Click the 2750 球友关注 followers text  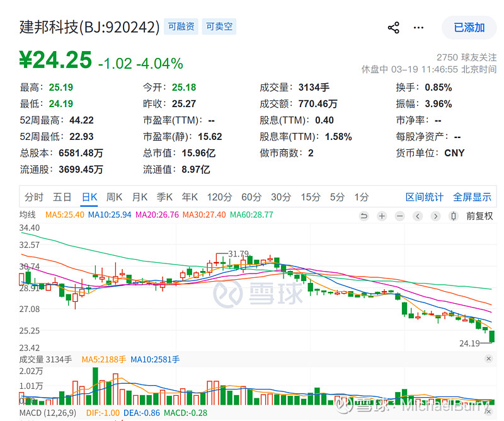[x=466, y=57]
